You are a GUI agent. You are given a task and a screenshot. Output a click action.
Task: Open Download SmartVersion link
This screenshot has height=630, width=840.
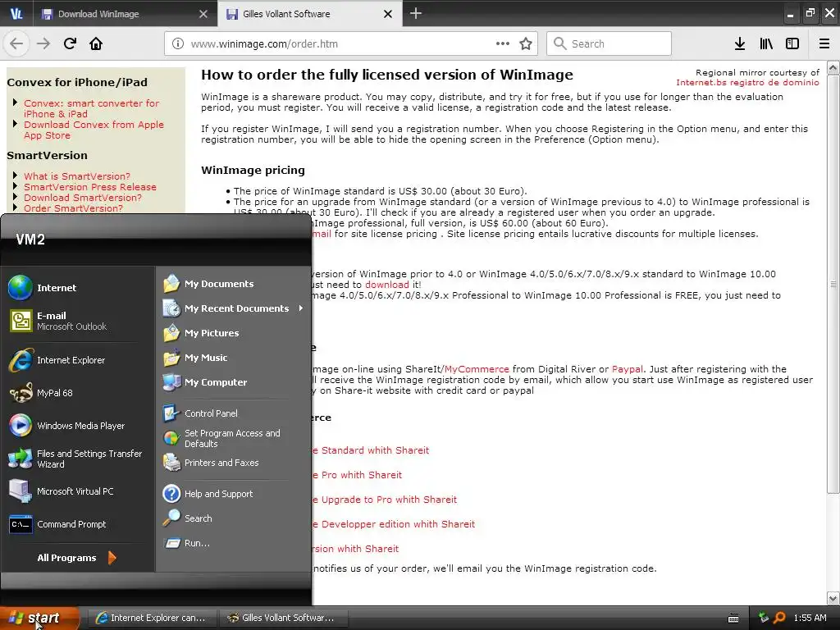click(x=83, y=198)
